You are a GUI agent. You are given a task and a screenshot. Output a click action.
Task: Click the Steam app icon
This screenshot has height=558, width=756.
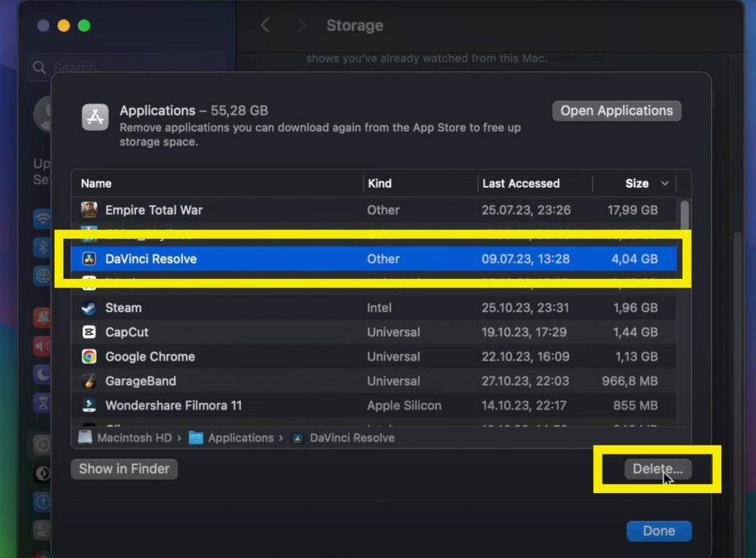88,308
